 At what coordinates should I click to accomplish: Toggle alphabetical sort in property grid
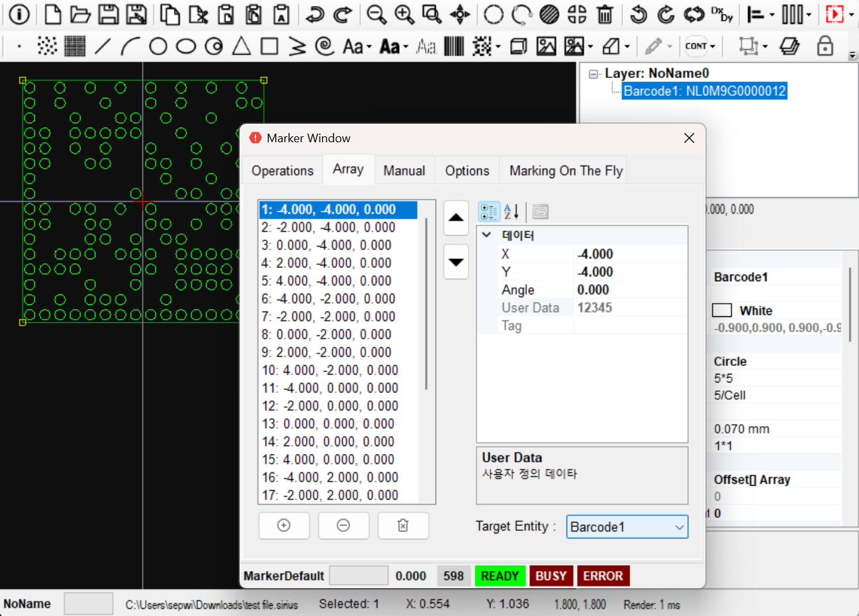point(511,212)
